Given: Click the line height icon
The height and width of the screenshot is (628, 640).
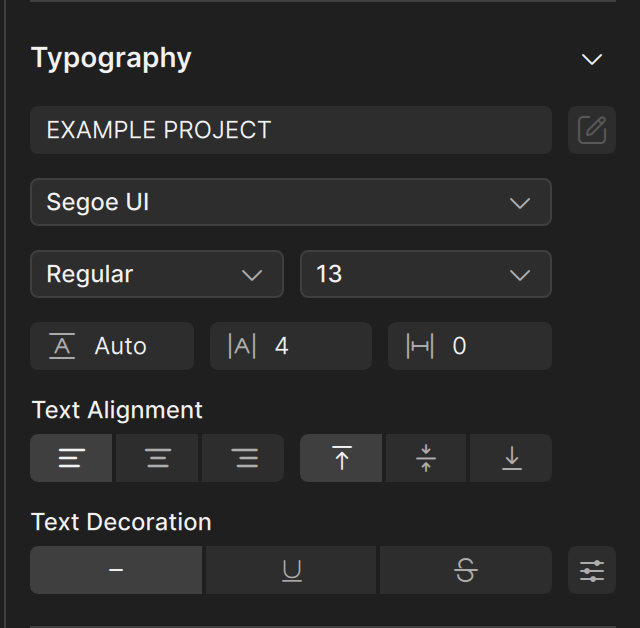Looking at the screenshot, I should click(62, 346).
